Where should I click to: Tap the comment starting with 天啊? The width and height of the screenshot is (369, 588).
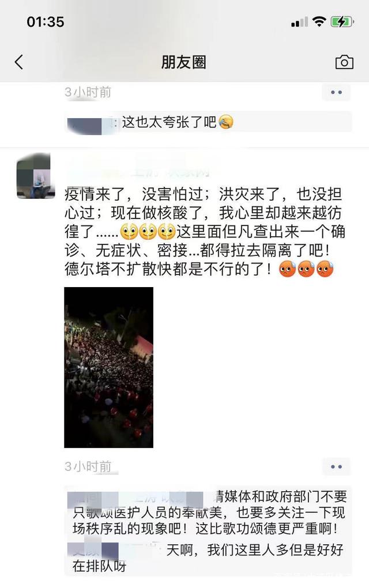(208, 557)
